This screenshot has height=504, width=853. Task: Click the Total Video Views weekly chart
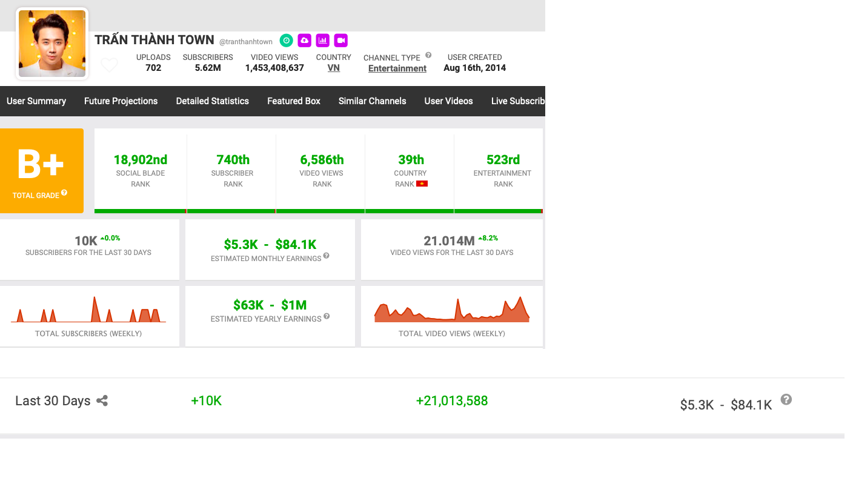pos(451,311)
